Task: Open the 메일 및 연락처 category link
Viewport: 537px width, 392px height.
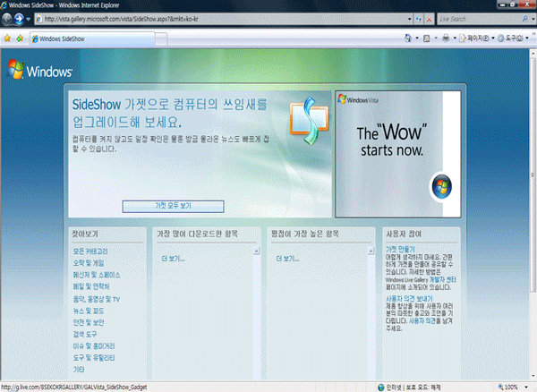Action: click(x=91, y=286)
